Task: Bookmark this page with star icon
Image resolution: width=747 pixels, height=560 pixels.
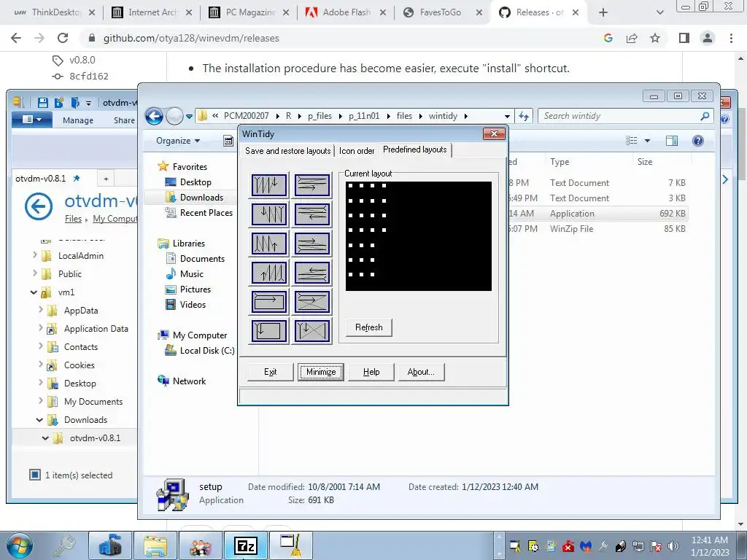Action: point(655,38)
